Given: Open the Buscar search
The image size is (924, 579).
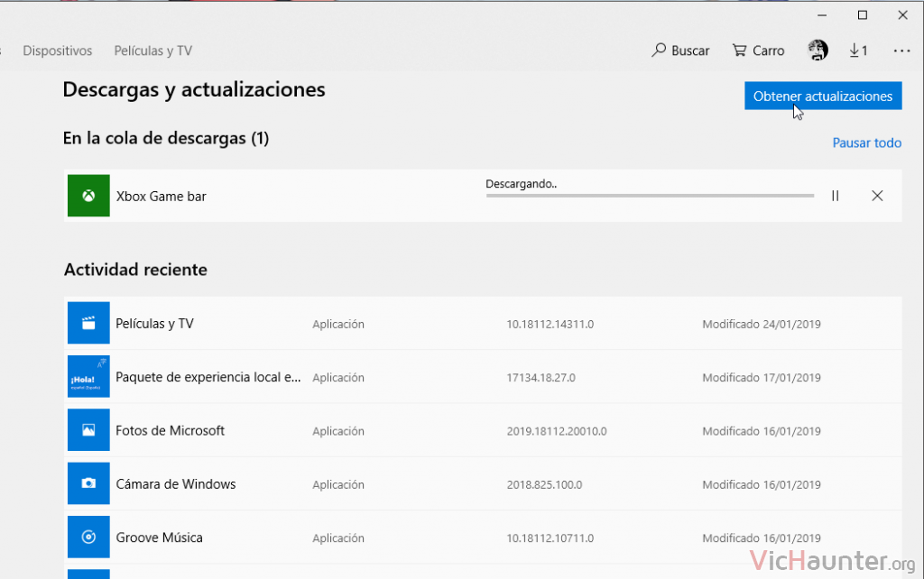Looking at the screenshot, I should click(680, 51).
